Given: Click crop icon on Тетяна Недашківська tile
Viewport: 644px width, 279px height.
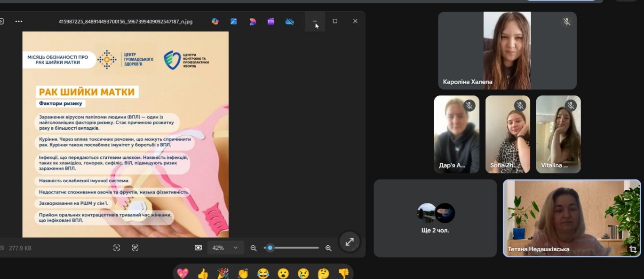Looking at the screenshot, I should 633,249.
